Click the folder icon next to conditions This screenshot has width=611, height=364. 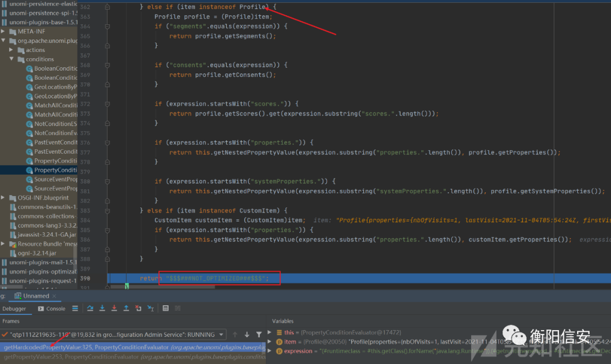pyautogui.click(x=21, y=59)
